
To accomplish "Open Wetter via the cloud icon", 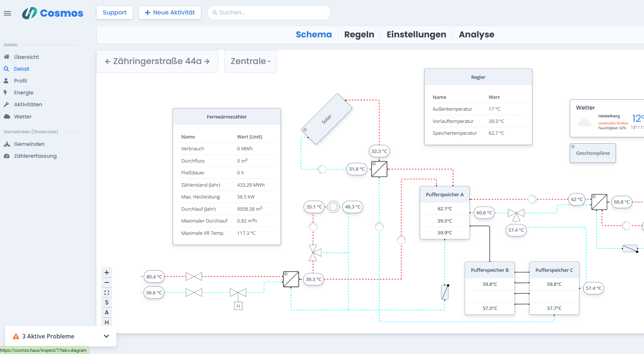I will (7, 116).
